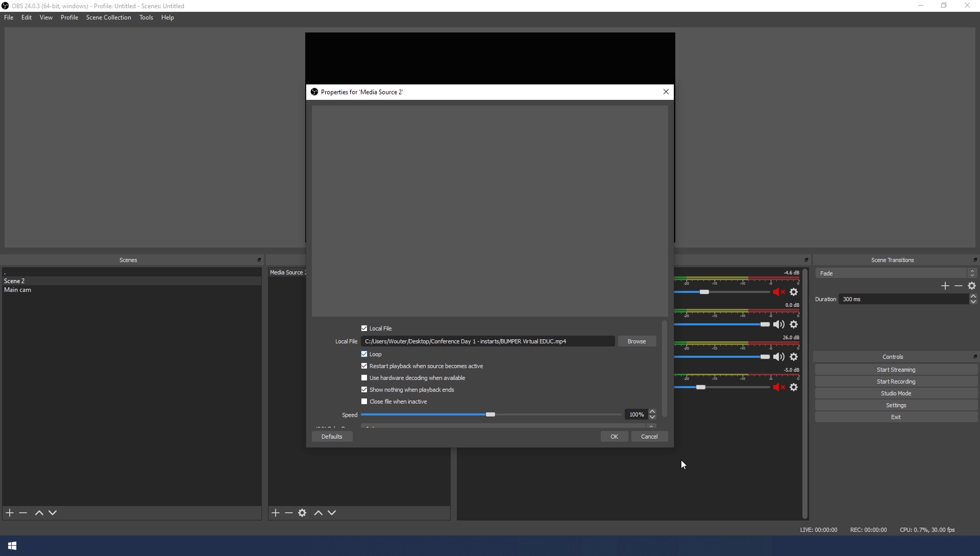This screenshot has width=980, height=556.
Task: Unmute the first muted audio channel
Action: [x=778, y=292]
